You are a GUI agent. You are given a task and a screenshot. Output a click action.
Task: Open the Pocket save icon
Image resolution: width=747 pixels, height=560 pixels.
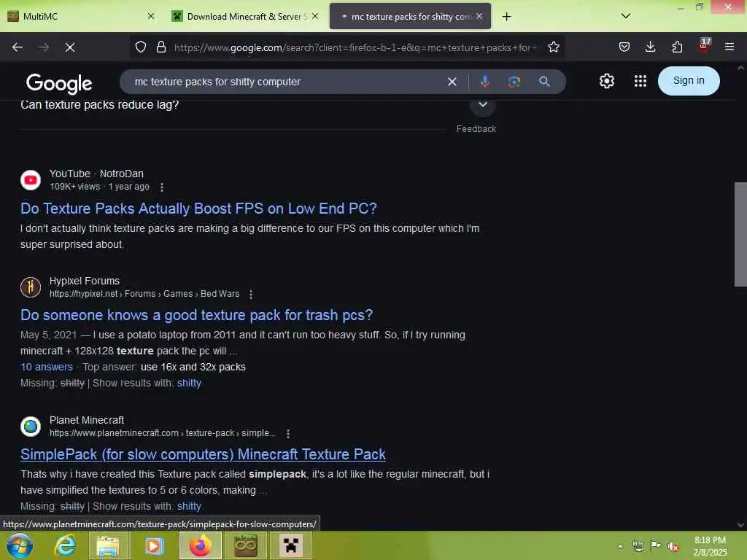click(x=624, y=47)
